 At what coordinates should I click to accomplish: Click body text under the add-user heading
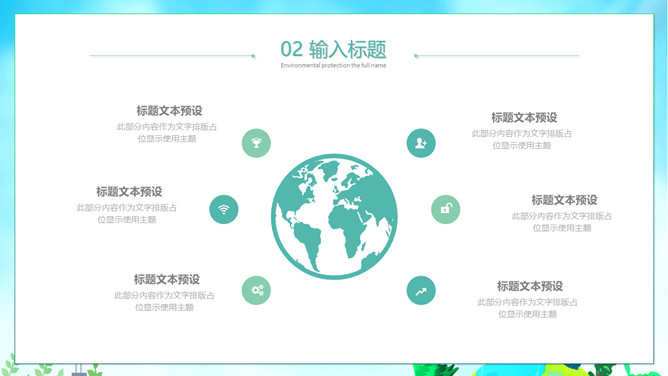[x=522, y=139]
